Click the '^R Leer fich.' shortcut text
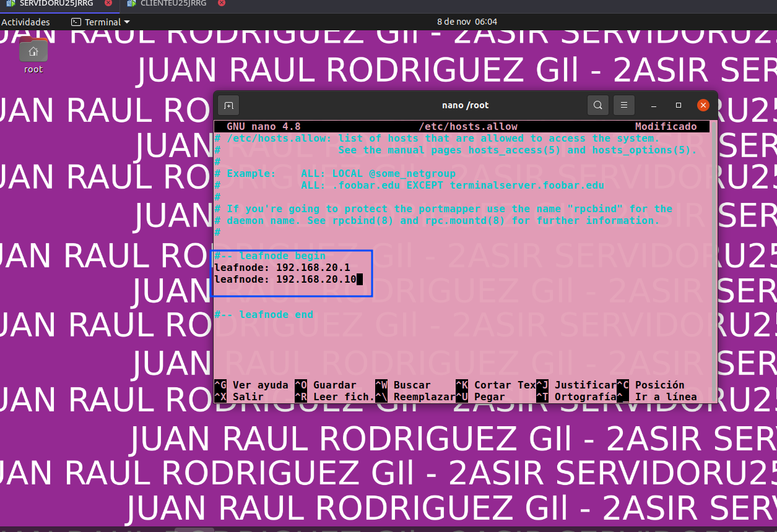The image size is (777, 532). click(x=335, y=397)
